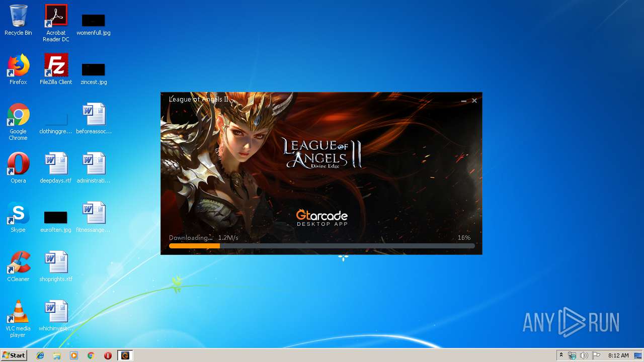644x362 pixels.
Task: Open Action Center flag tray icon
Action: (596, 355)
